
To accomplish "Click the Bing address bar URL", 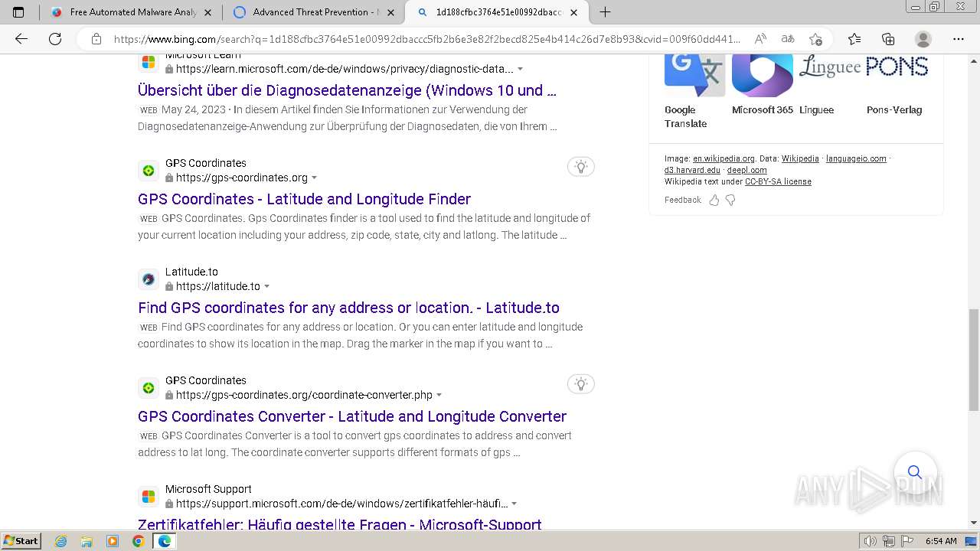I will pos(427,39).
